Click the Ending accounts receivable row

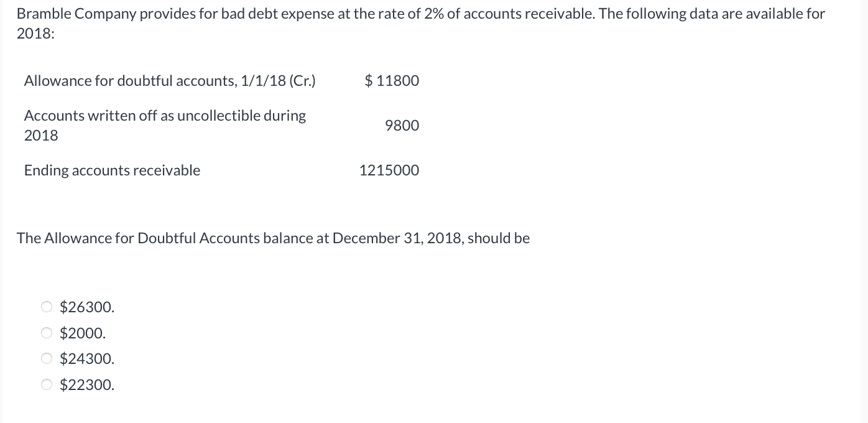[112, 170]
